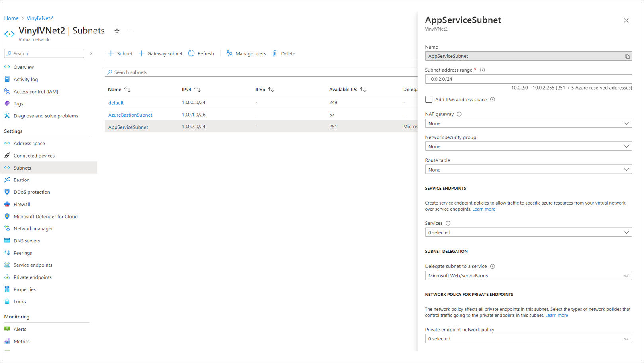Click the favorite star icon next to Subnets
The width and height of the screenshot is (644, 363).
[117, 31]
